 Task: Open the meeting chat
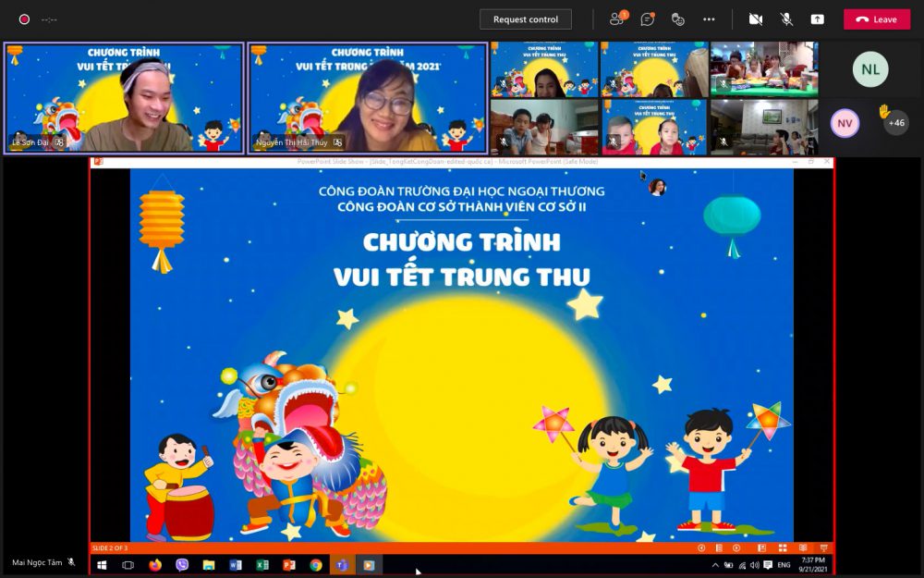point(647,19)
